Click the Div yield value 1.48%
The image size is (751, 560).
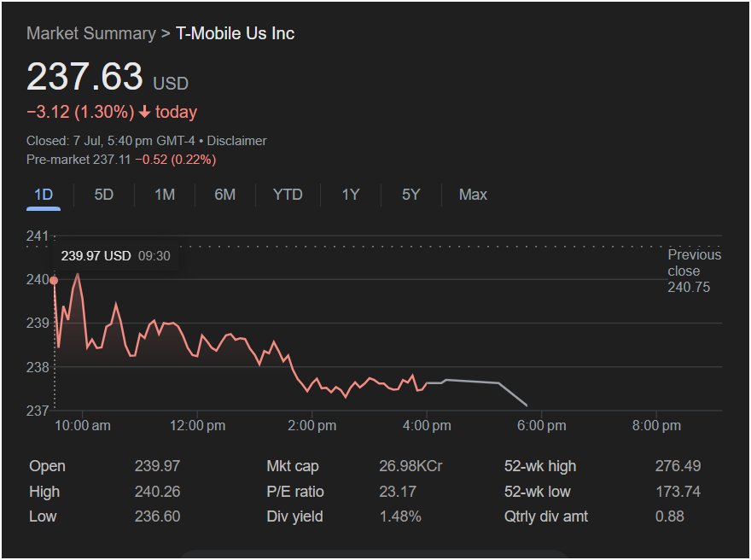400,516
